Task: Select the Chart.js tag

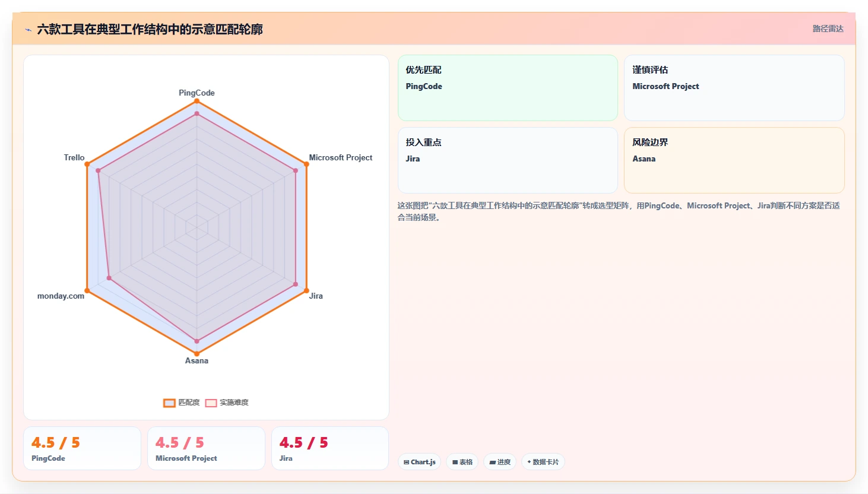Action: [419, 462]
